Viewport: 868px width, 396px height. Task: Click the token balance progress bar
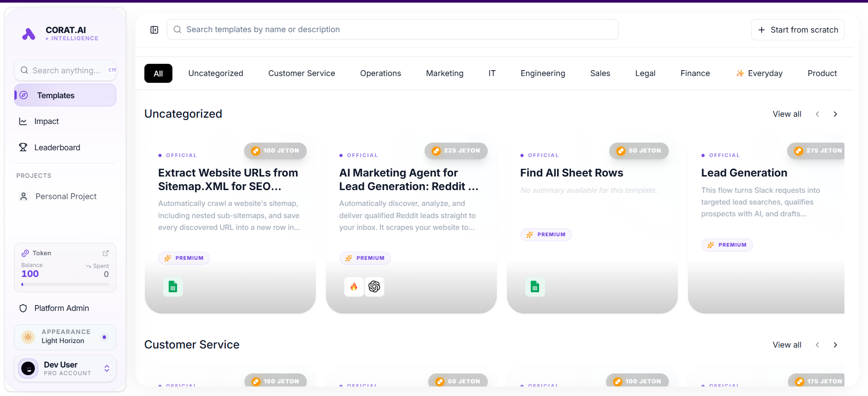[65, 285]
